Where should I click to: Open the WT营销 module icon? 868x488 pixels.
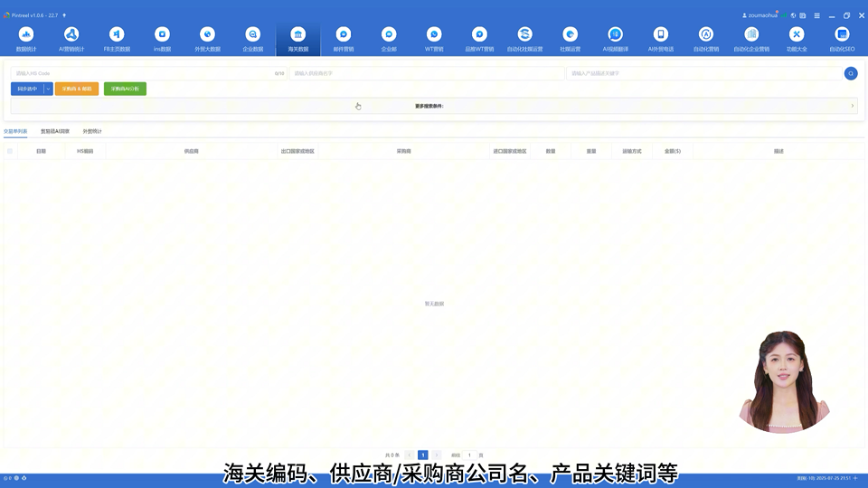click(434, 34)
